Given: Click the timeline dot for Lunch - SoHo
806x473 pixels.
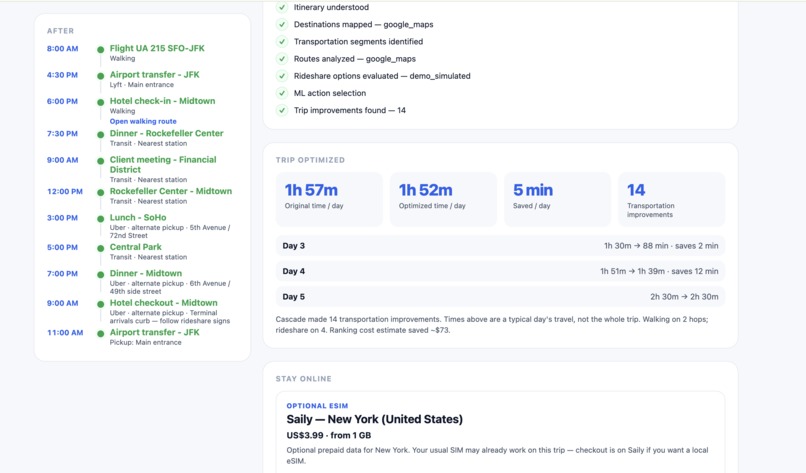Looking at the screenshot, I should (101, 219).
